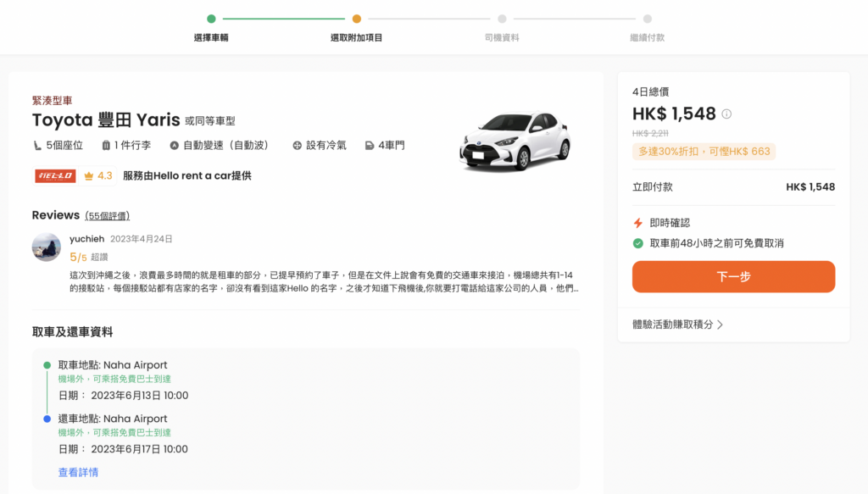The height and width of the screenshot is (494, 868).
Task: Click 查看詳情 to view details
Action: click(78, 473)
